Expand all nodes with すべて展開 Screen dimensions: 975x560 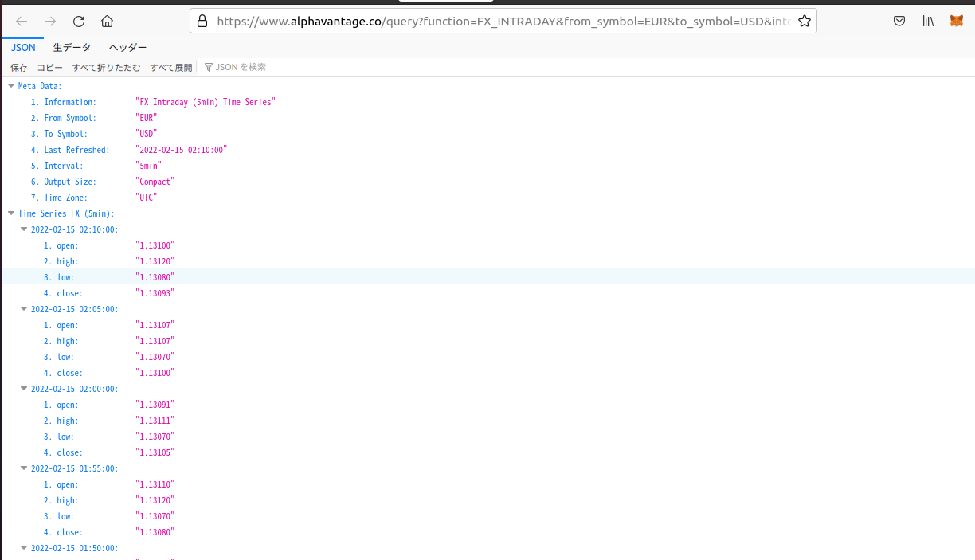coord(171,67)
